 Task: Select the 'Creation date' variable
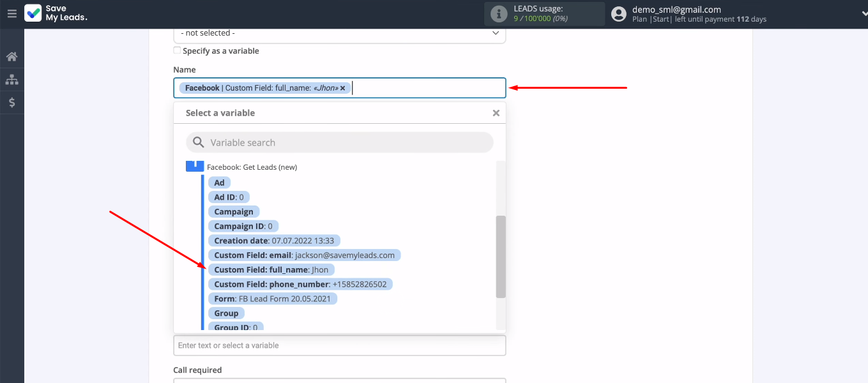pos(275,241)
